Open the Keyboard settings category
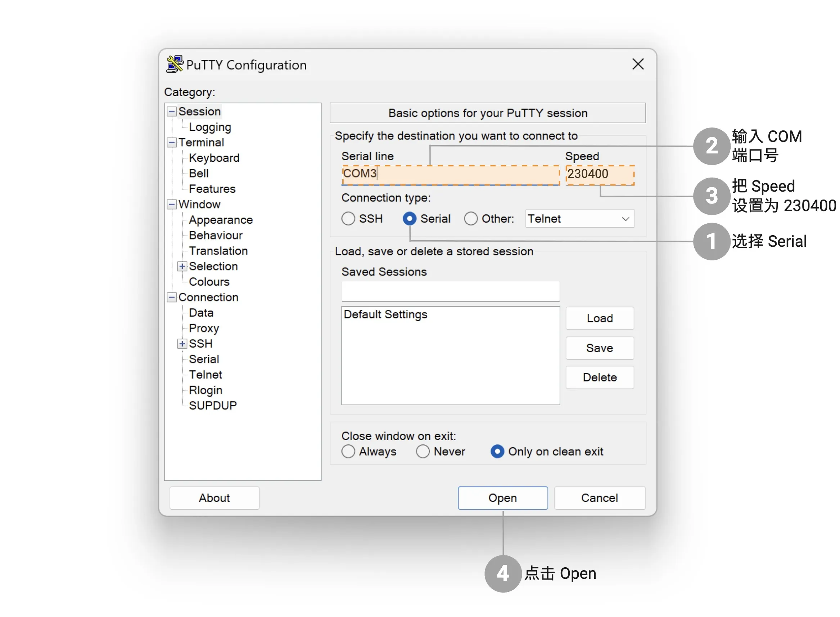 [214, 158]
